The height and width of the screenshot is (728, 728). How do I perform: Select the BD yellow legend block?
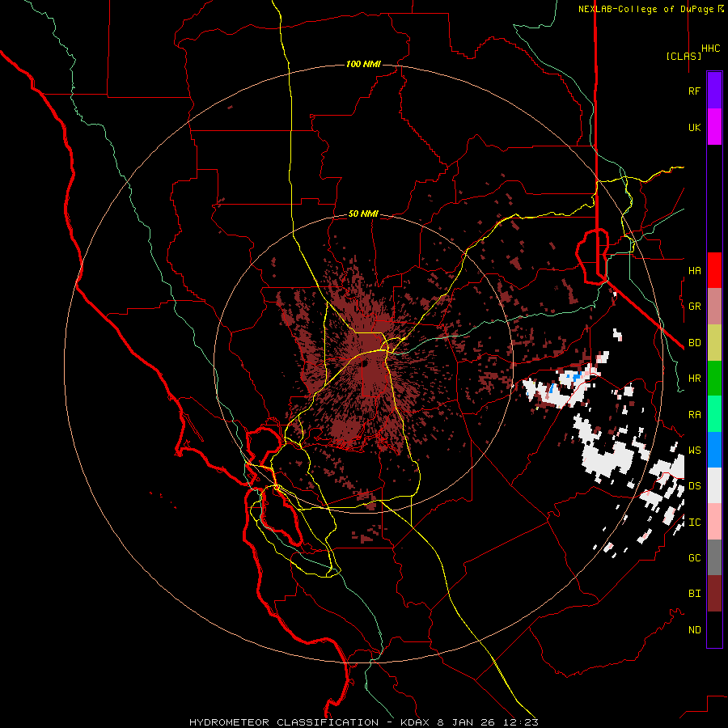pos(714,343)
